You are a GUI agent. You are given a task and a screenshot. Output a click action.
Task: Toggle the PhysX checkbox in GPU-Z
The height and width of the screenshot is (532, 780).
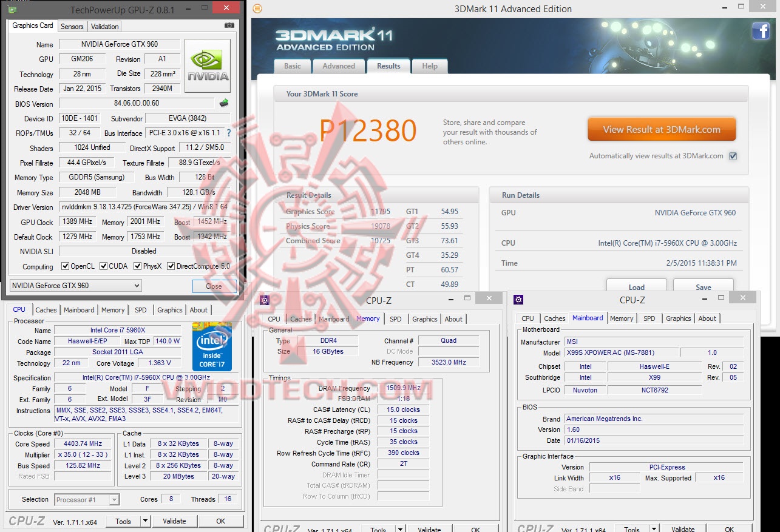tap(138, 266)
